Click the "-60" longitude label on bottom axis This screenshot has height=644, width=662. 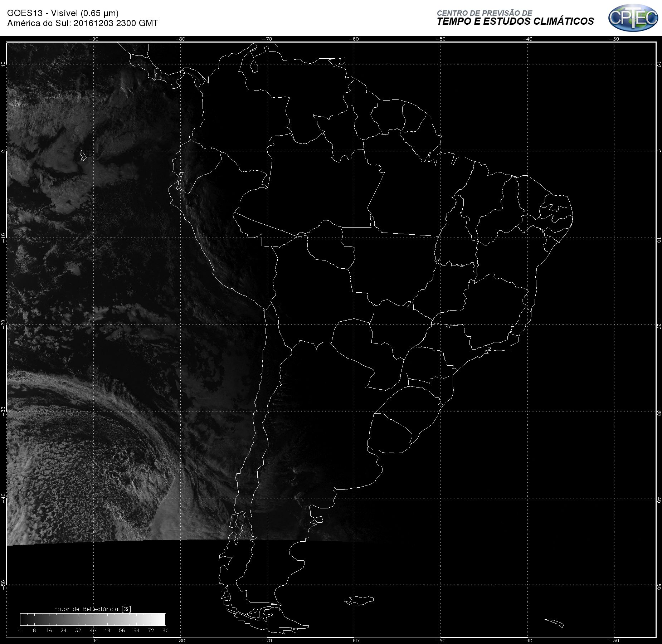(354, 640)
